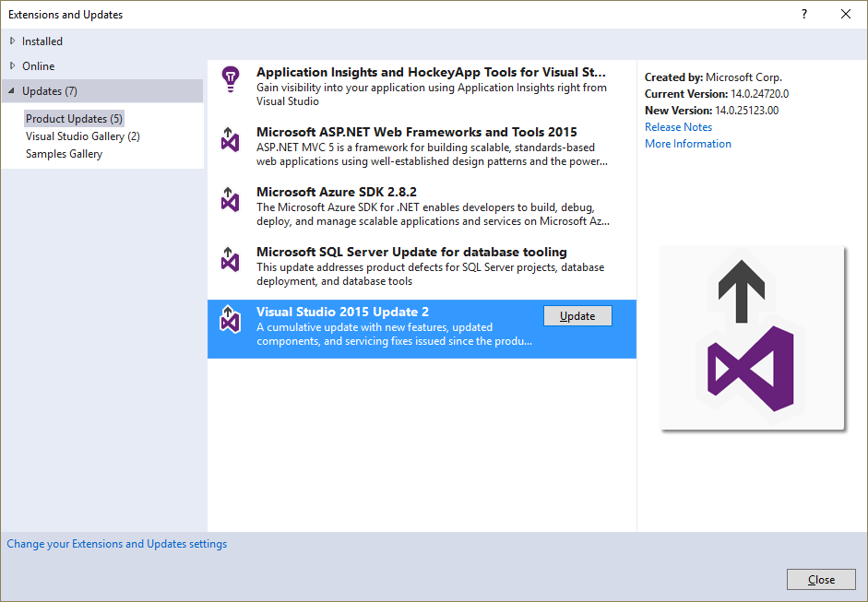
Task: Click the Close button
Action: click(821, 579)
